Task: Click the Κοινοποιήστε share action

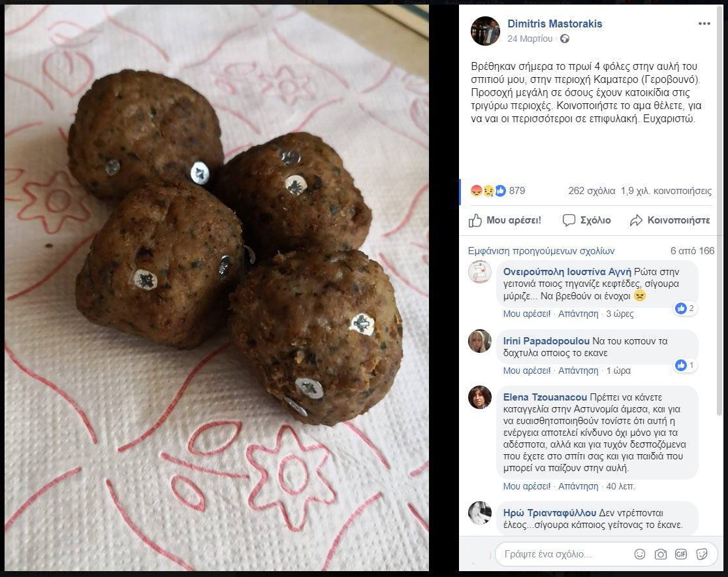Action: tap(670, 220)
